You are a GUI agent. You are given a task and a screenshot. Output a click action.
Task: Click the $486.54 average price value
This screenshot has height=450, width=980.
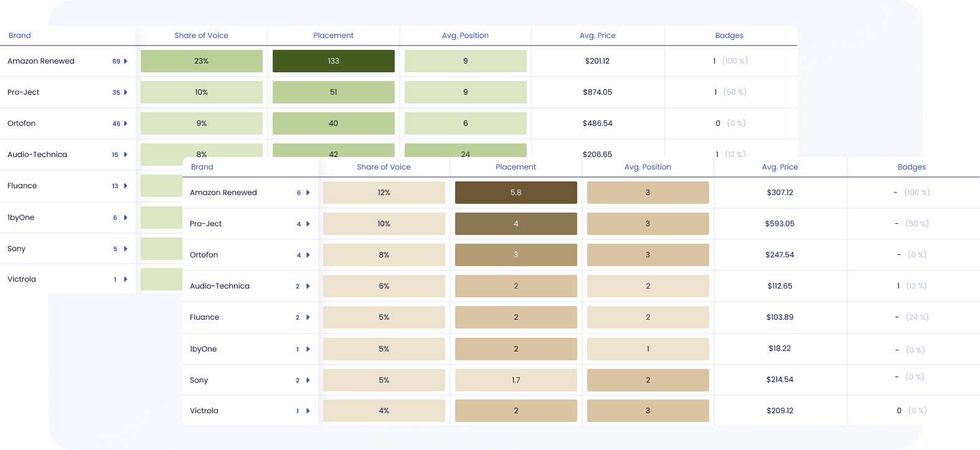pyautogui.click(x=597, y=123)
